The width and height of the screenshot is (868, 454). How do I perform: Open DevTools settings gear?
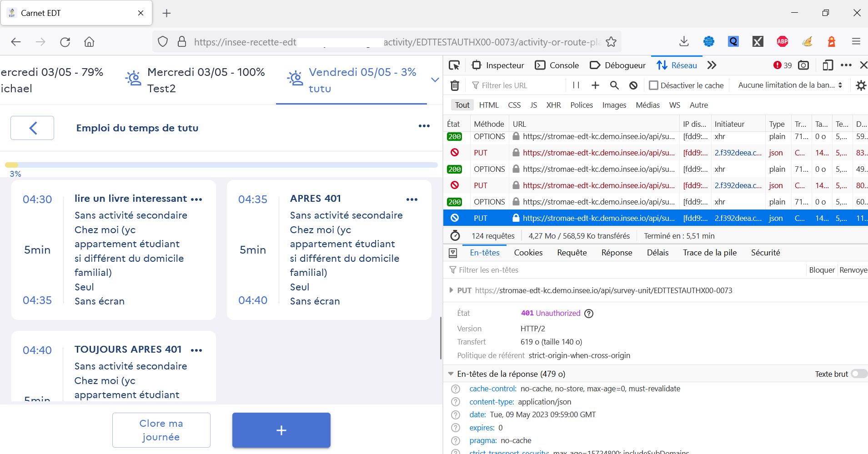click(861, 85)
